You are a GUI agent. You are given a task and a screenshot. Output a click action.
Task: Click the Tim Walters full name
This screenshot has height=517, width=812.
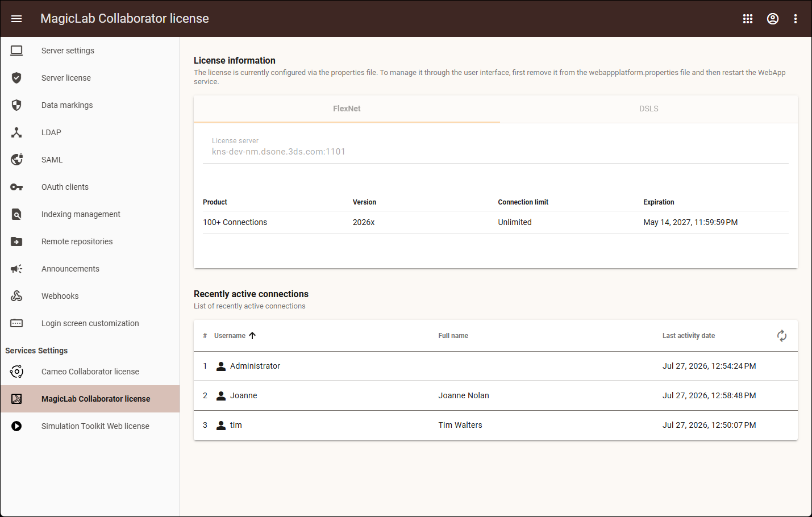pyautogui.click(x=460, y=426)
